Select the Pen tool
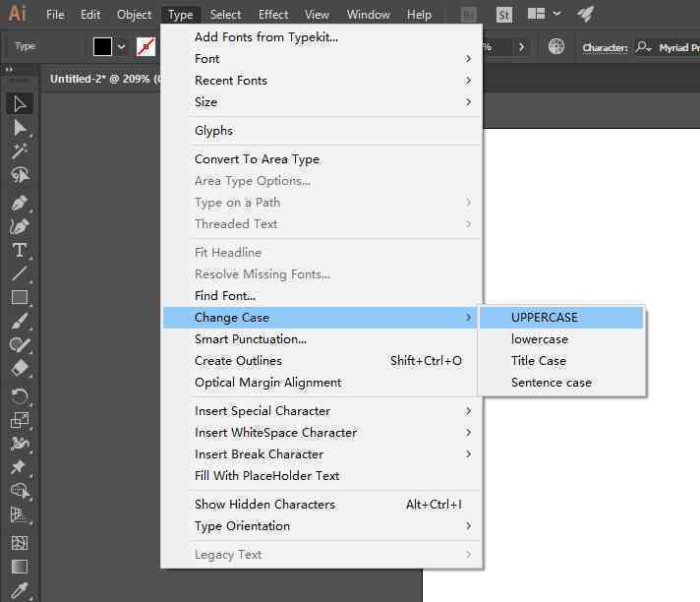Viewport: 700px width, 602px height. 20,204
